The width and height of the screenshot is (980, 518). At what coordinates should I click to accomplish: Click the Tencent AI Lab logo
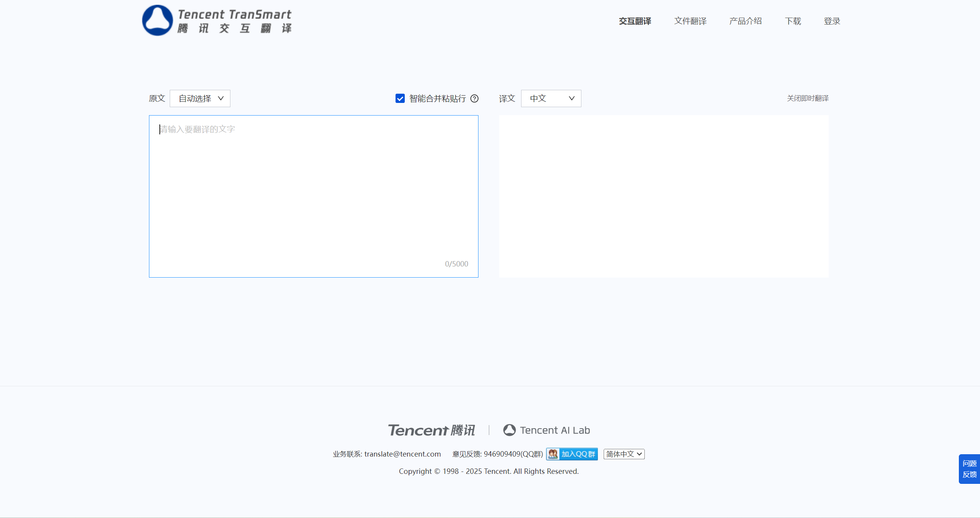point(546,430)
